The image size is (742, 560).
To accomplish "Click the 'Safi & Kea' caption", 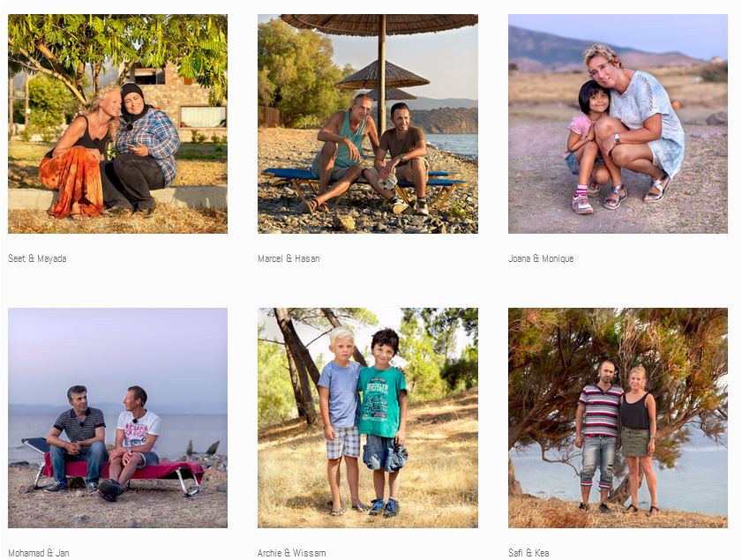I will coord(528,552).
